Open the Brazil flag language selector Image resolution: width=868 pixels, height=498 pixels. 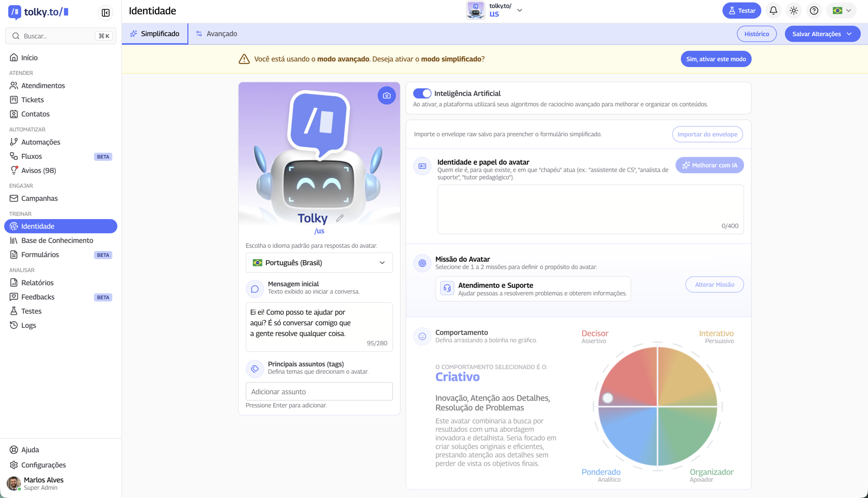(x=841, y=11)
